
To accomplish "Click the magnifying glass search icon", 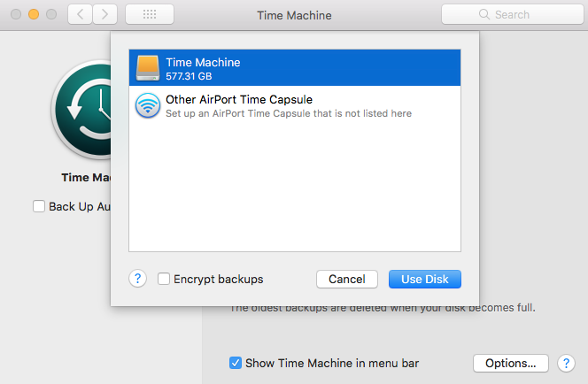I will click(x=484, y=15).
